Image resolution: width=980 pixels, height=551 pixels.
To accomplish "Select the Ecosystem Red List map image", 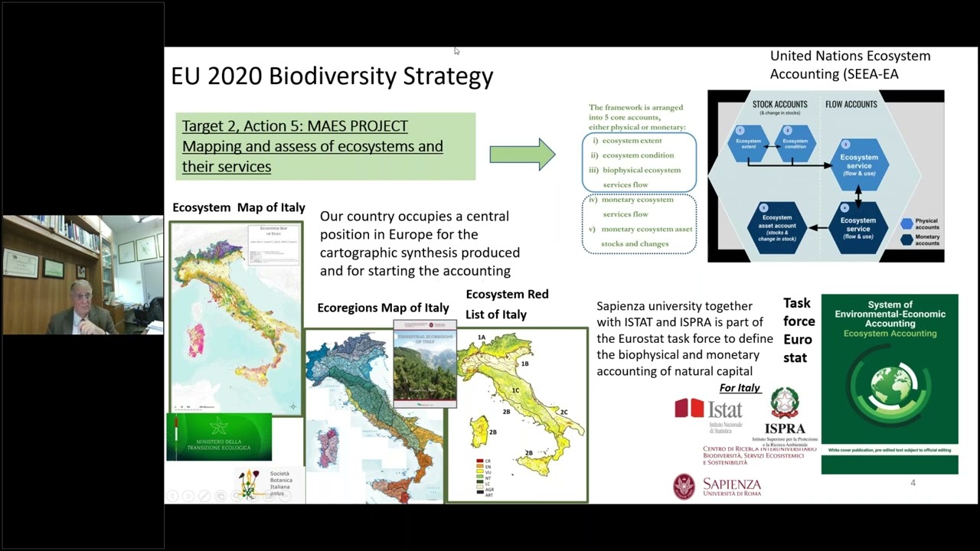I will tap(518, 415).
